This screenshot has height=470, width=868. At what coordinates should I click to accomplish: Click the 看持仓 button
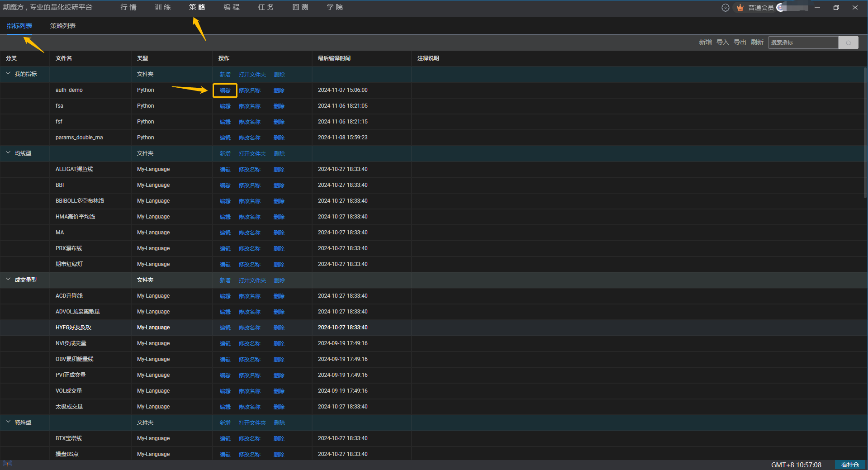point(850,465)
